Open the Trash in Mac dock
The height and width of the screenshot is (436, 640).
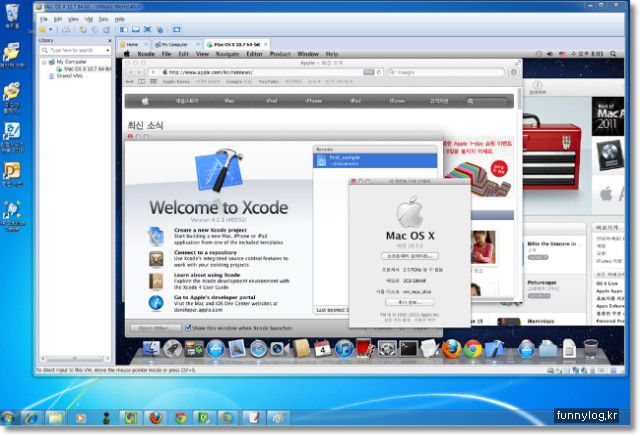point(591,349)
